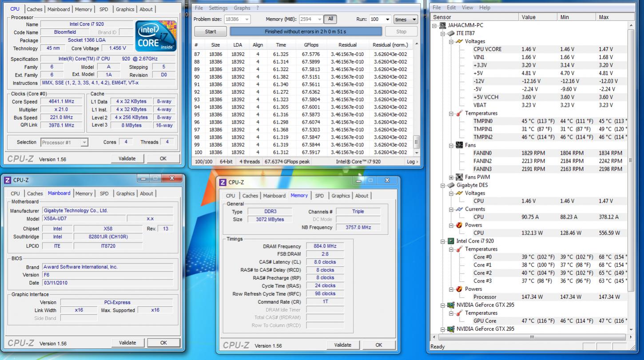Open the Run count dropdown
Screen dimensions: 644x360
click(387, 20)
